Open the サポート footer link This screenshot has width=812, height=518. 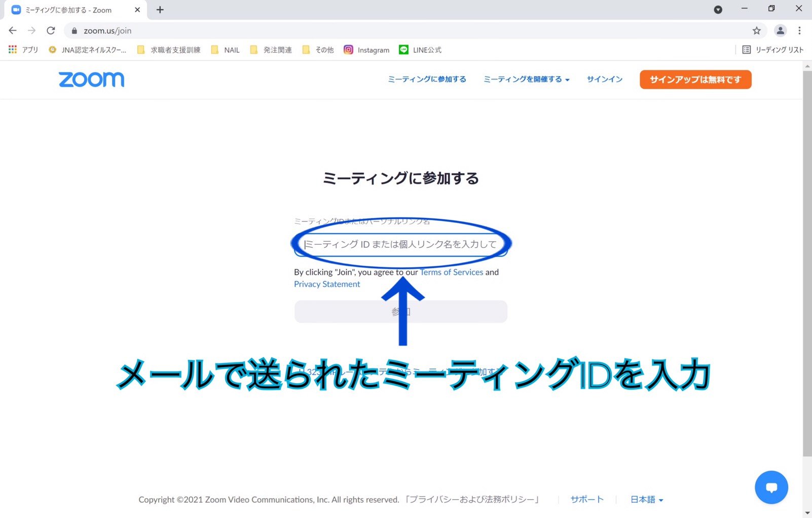(587, 500)
